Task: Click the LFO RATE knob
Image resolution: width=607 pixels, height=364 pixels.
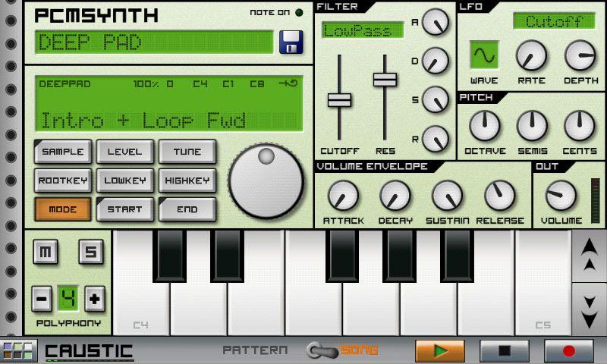Action: pos(531,55)
